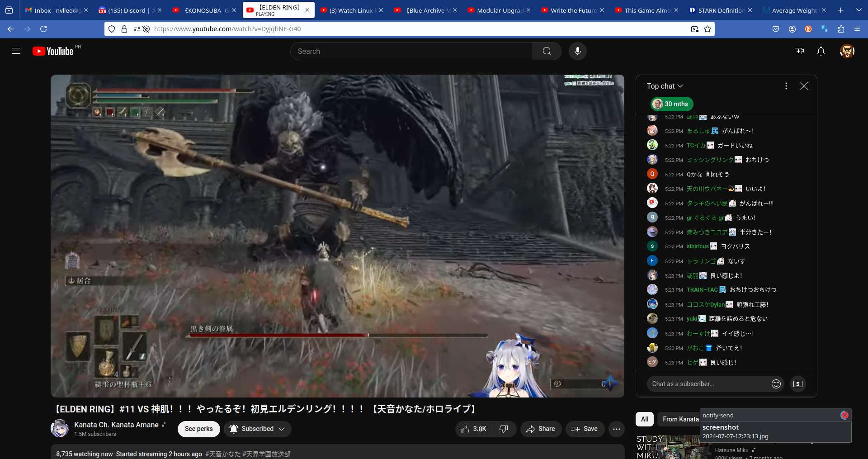Open more actions ellipsis below video

coord(617,429)
